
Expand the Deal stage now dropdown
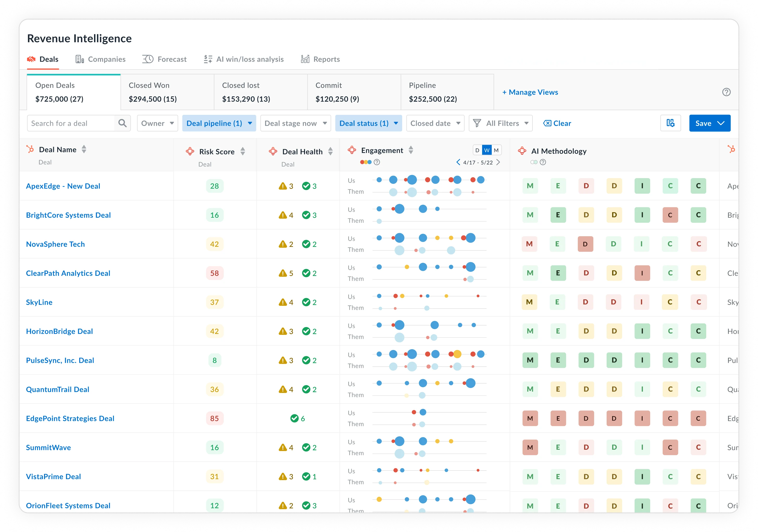(x=295, y=123)
